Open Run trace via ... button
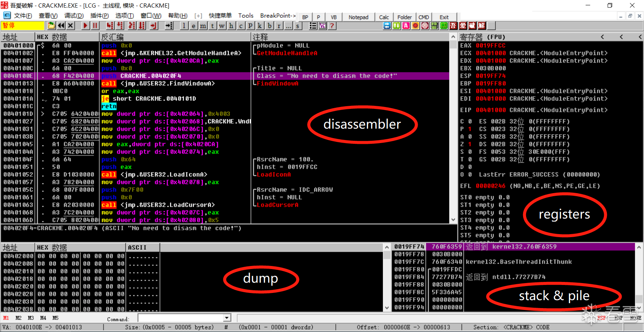The width and height of the screenshot is (644, 332). [288, 26]
